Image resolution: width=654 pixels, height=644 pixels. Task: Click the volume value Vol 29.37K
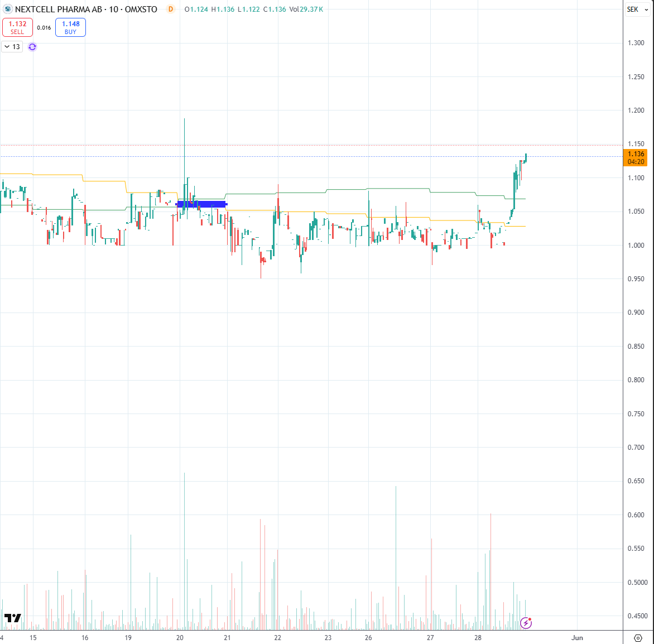pos(306,9)
